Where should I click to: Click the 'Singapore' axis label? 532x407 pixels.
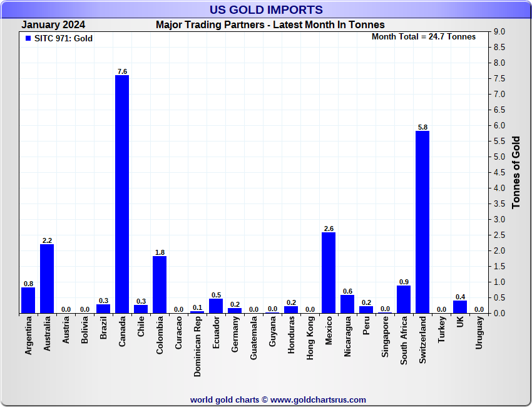click(385, 337)
